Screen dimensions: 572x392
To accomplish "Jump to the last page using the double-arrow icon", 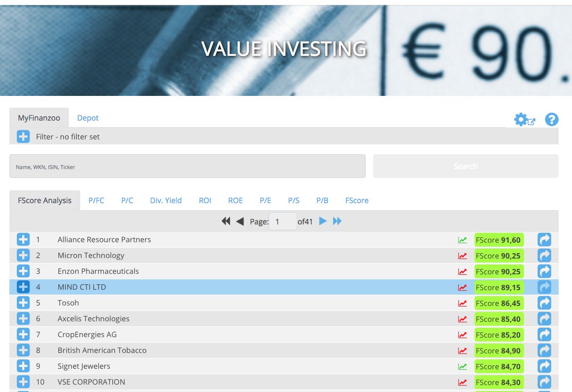I will tap(337, 221).
